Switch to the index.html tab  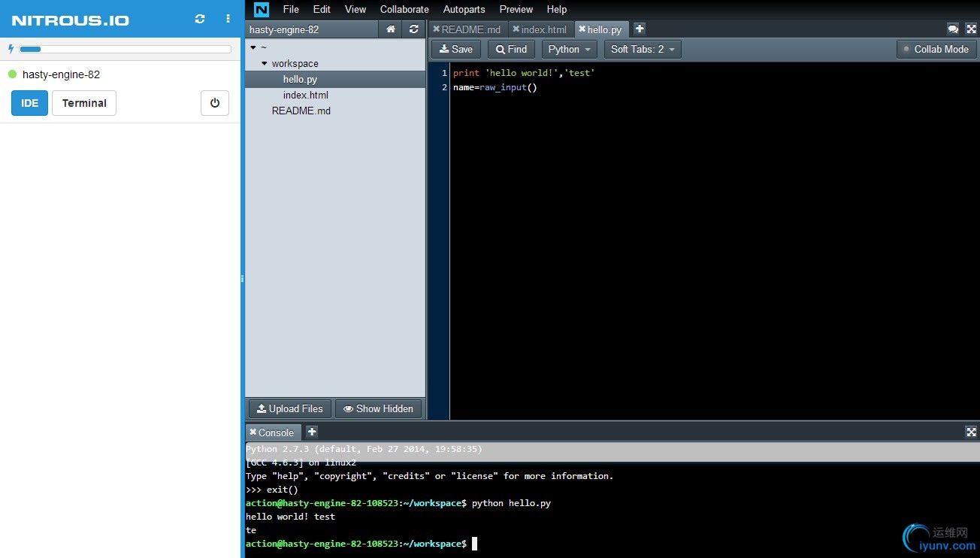click(x=543, y=29)
